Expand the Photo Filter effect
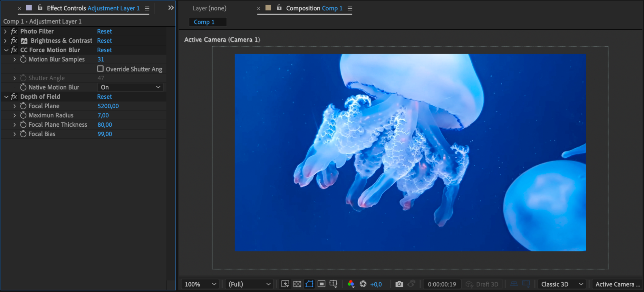 [5, 31]
